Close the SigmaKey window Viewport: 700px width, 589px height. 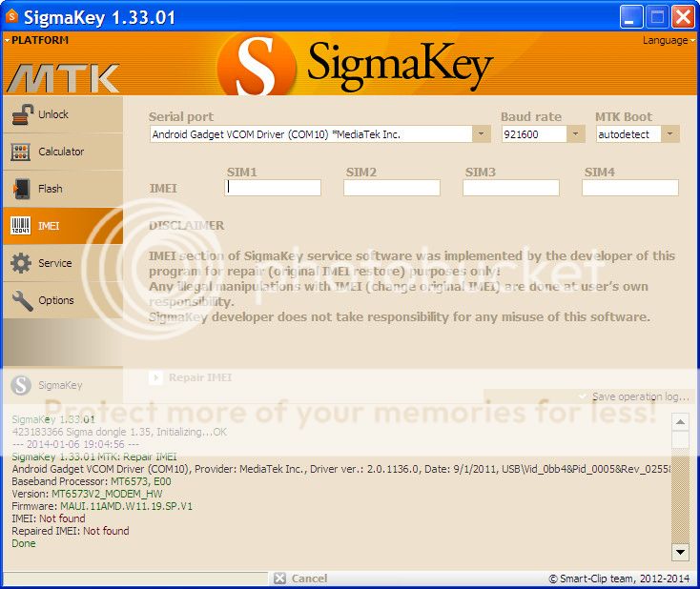(683, 17)
